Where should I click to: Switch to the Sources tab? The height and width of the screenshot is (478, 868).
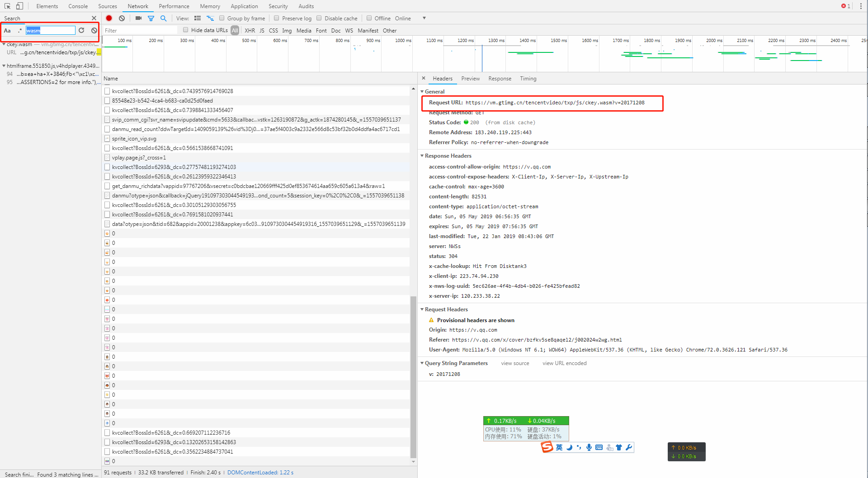click(x=108, y=6)
